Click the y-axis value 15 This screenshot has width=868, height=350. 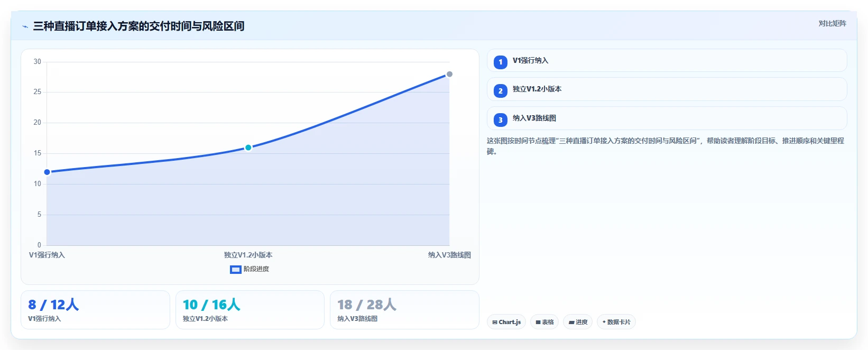pos(37,153)
